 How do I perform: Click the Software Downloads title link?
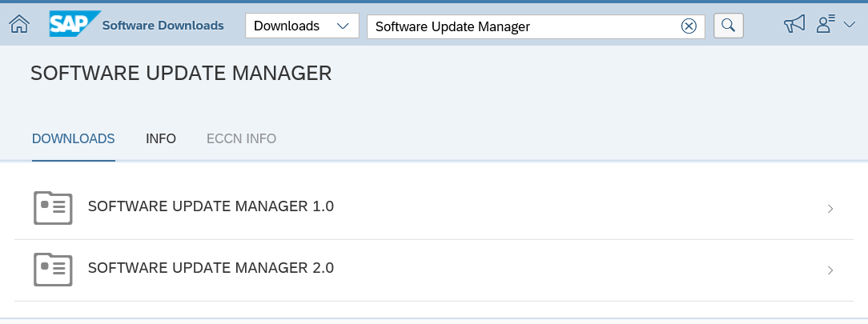(x=163, y=26)
